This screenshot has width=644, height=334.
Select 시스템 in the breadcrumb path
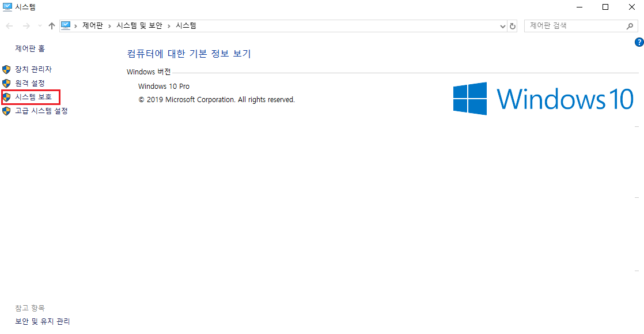click(185, 26)
